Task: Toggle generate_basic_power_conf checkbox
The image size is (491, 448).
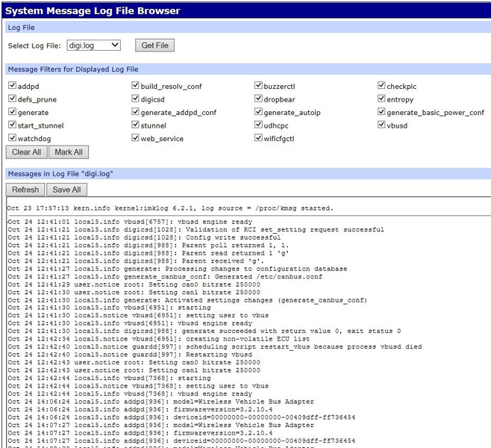Action: tap(381, 111)
